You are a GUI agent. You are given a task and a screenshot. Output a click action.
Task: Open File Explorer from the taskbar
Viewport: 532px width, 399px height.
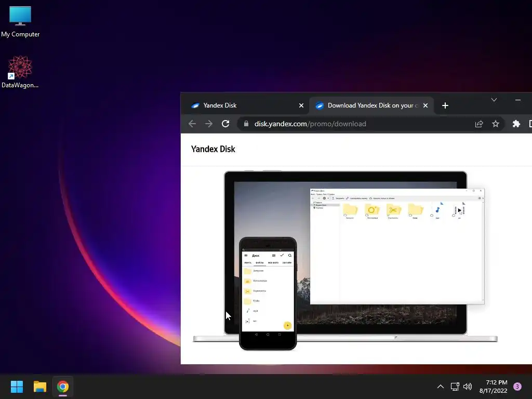pos(39,387)
